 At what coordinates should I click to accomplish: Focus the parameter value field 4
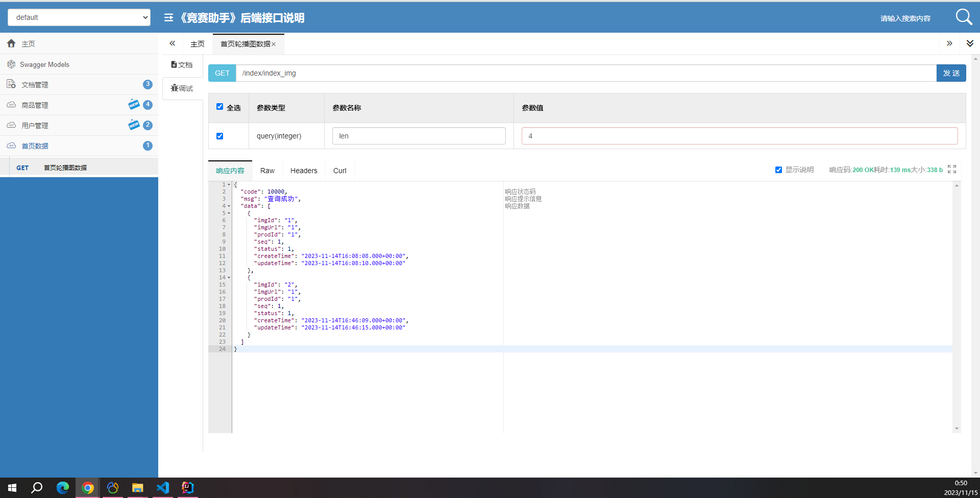[x=740, y=136]
